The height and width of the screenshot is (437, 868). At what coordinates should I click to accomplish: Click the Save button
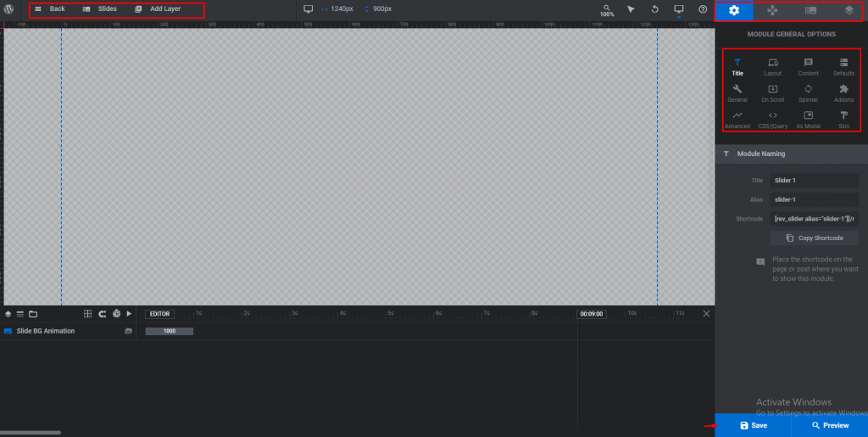(x=753, y=425)
